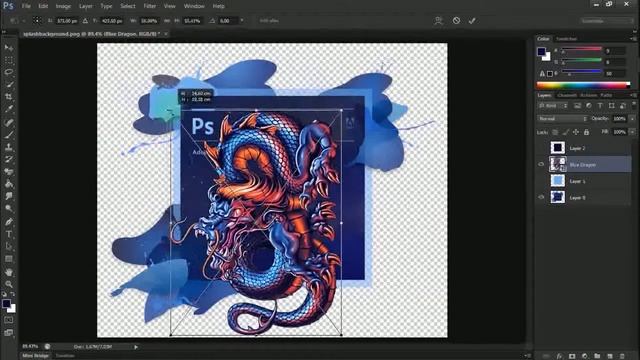Screen dimensions: 640x360
Task: Hide the Blue Dragon layer
Action: click(541, 164)
